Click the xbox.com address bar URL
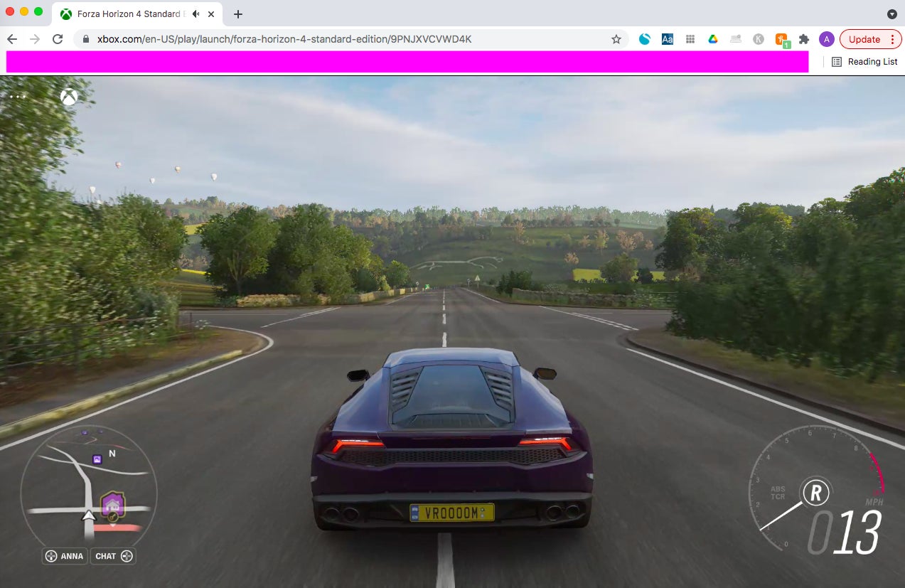The height and width of the screenshot is (588, 905). pos(284,39)
